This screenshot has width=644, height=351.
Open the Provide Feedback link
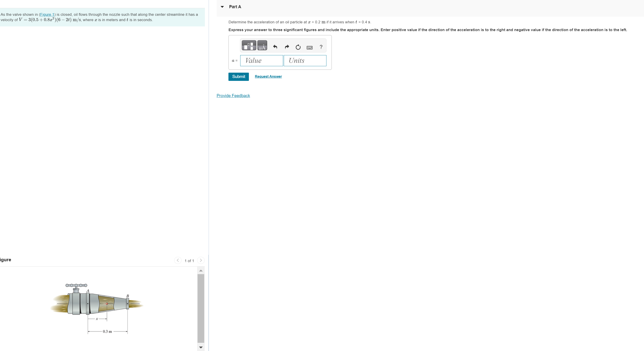point(233,96)
